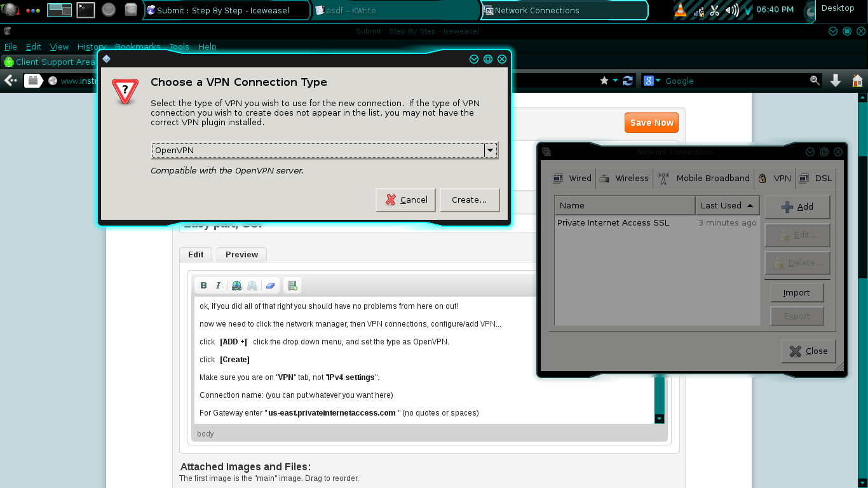This screenshot has width=868, height=488.
Task: Add a new connection in Network Connections
Action: 797,207
